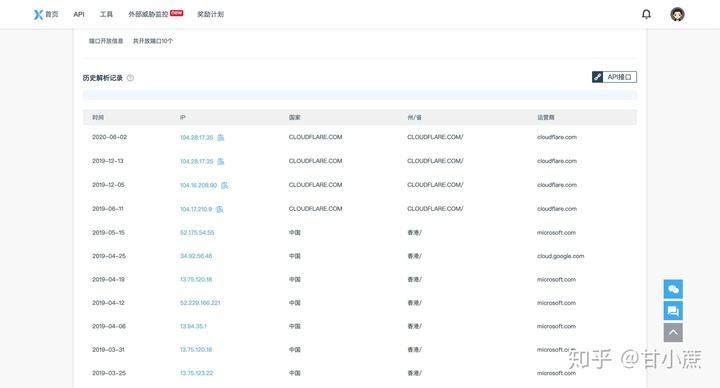Image resolution: width=720 pixels, height=388 pixels.
Task: Open the user avatar menu
Action: coord(677,14)
